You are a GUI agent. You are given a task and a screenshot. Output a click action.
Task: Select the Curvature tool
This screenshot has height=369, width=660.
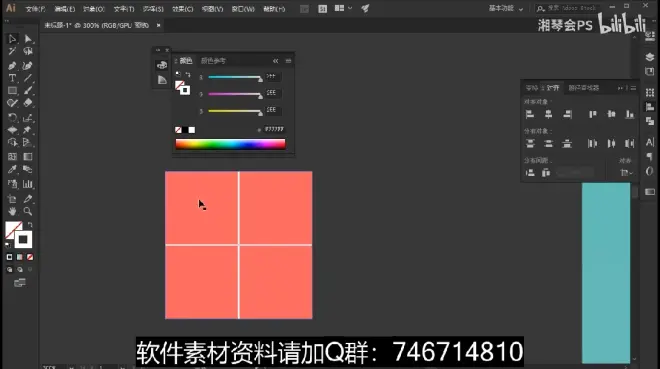point(28,66)
